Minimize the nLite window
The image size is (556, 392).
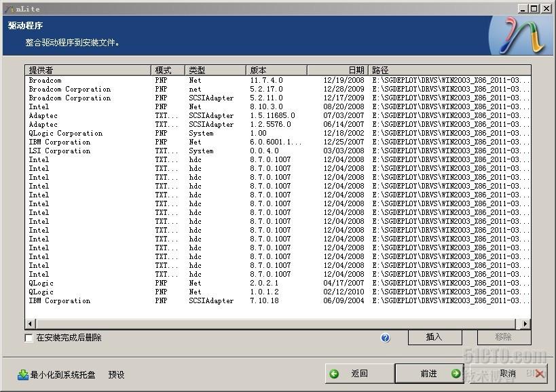(x=522, y=9)
